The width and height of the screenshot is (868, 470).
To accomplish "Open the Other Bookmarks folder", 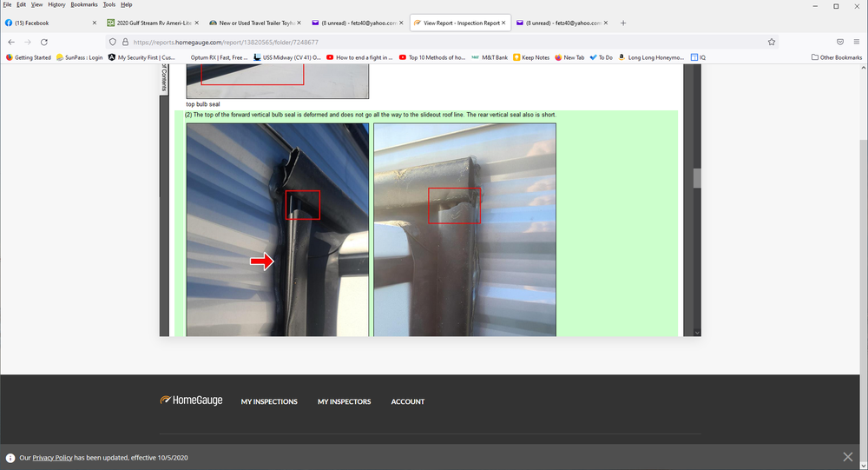I will pos(836,57).
